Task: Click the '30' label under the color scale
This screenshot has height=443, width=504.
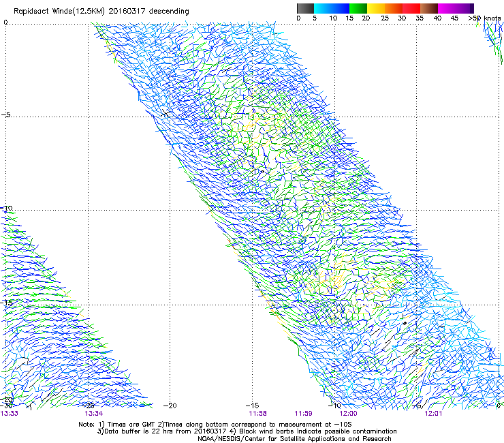Action: tap(402, 18)
